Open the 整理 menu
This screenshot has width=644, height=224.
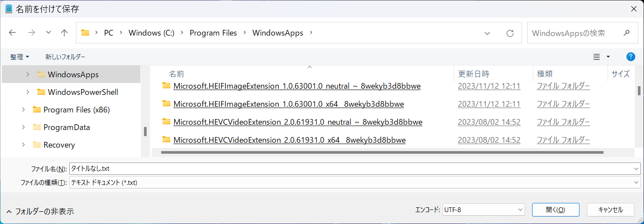click(x=20, y=57)
